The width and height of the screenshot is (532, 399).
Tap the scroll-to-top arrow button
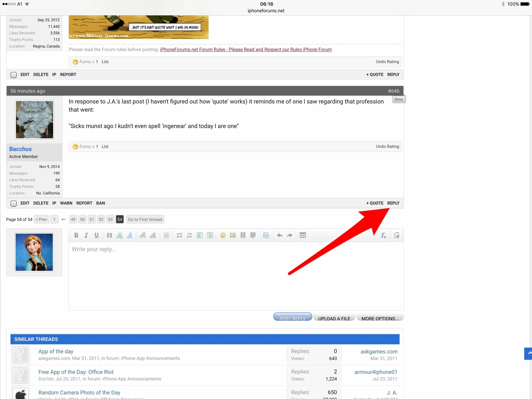[x=528, y=353]
